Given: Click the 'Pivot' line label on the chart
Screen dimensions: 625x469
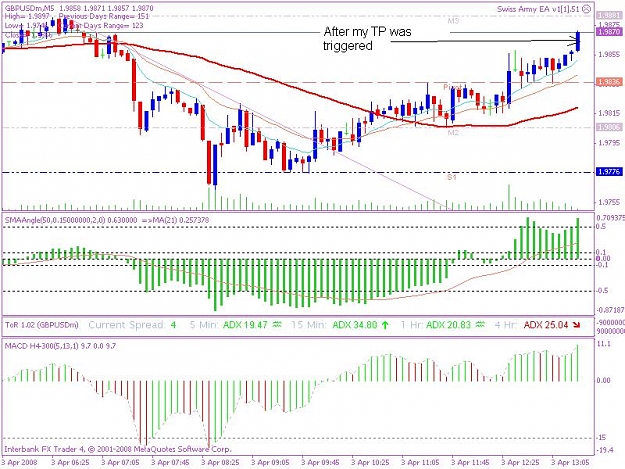Looking at the screenshot, I should pyautogui.click(x=452, y=87).
